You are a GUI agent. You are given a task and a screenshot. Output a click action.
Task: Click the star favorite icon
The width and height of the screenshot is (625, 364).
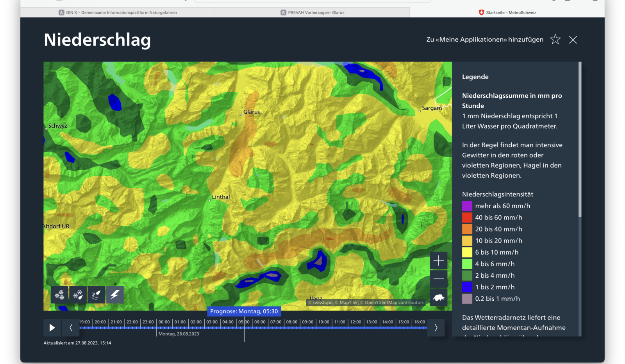(x=555, y=39)
